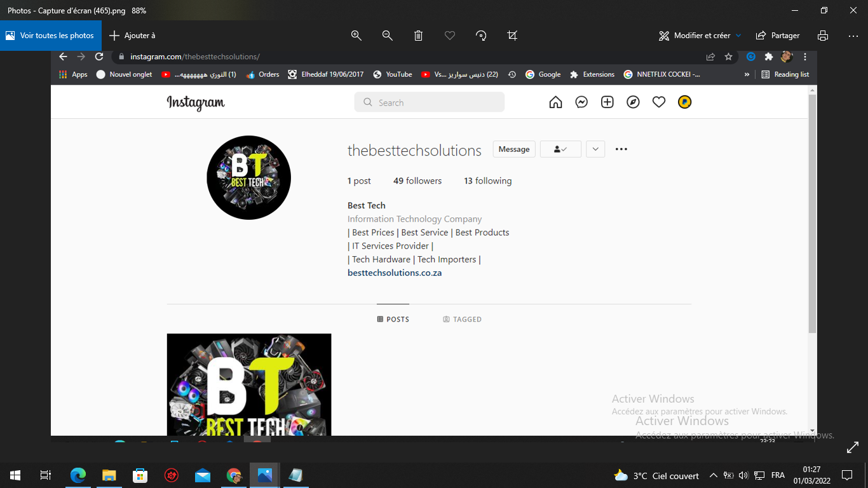Viewport: 868px width, 488px height.
Task: Add photo to favorites with heart icon
Action: coord(450,36)
